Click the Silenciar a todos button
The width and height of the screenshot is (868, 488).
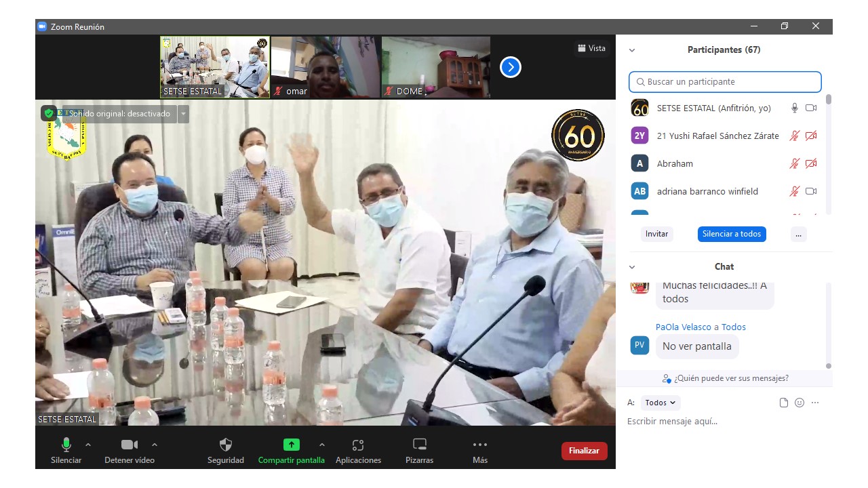[732, 234]
